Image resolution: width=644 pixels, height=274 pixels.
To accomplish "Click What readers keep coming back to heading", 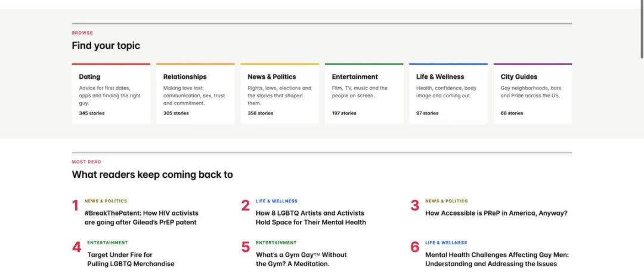I will 153,175.
